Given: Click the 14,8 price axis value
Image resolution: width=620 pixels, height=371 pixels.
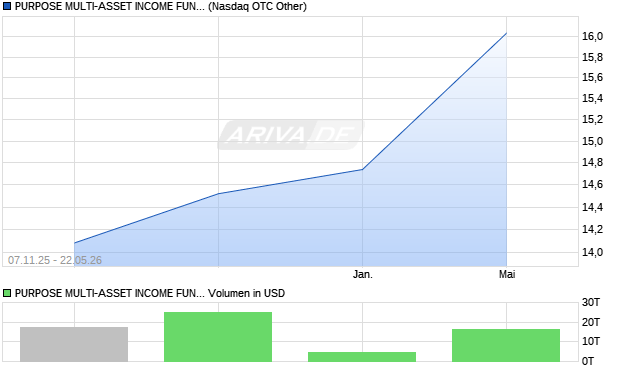Looking at the screenshot, I should (x=592, y=162).
